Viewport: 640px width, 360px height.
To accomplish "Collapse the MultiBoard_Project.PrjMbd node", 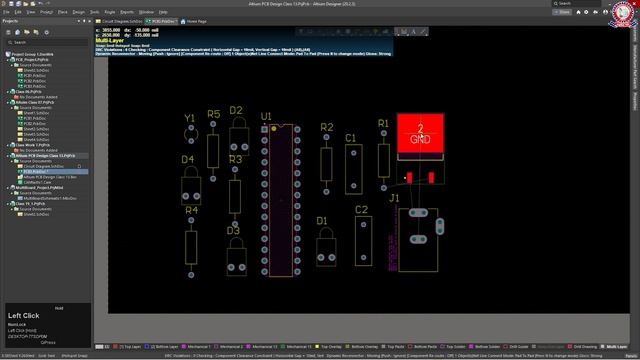I will pyautogui.click(x=8, y=188).
